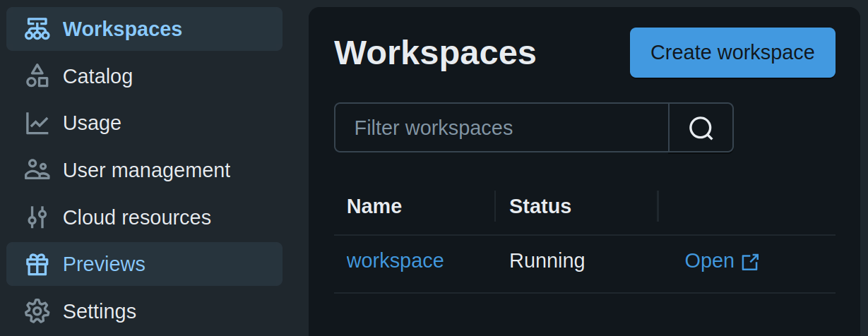Viewport: 868px width, 336px height.
Task: Click the Cloud resources sliders icon
Action: [x=37, y=217]
